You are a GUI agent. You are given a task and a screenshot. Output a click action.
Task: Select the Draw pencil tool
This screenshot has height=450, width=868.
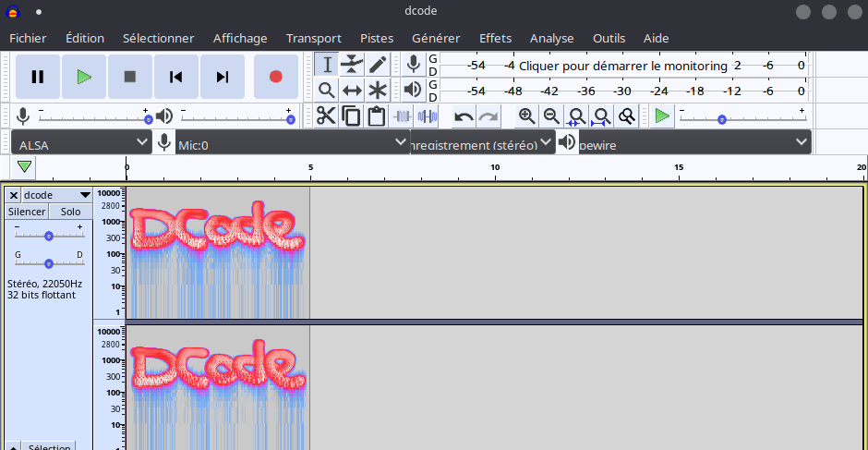tap(378, 64)
